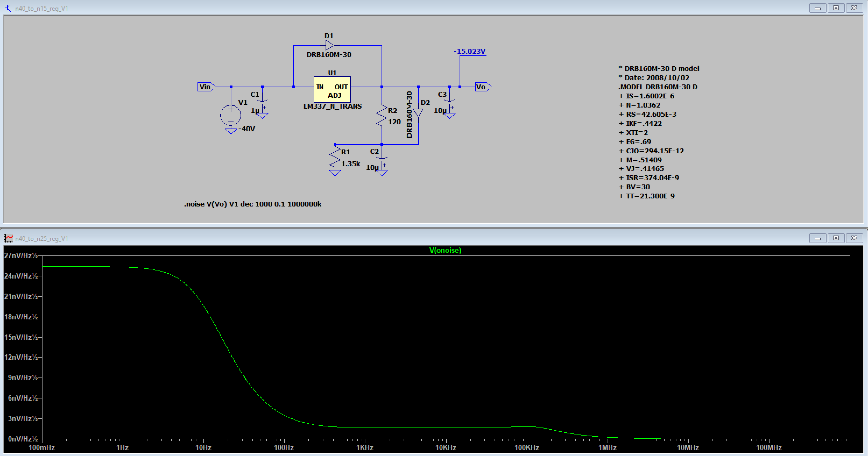This screenshot has height=456, width=868.
Task: Click the waveform window title icon
Action: pos(8,238)
